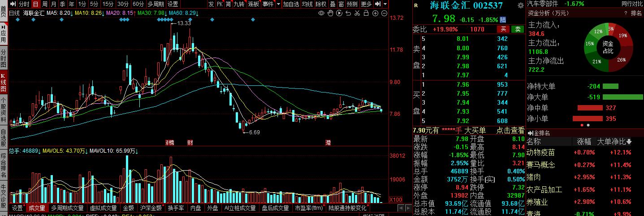Select the 月 monthly period

(54, 4)
